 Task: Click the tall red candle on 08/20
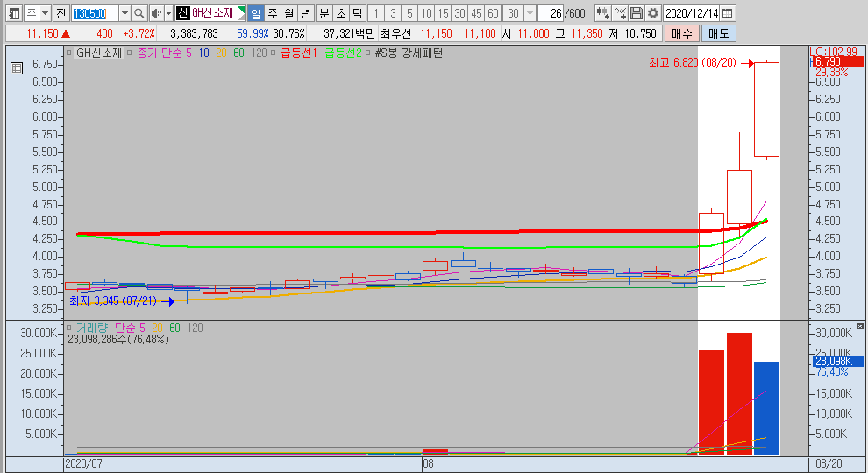766,109
